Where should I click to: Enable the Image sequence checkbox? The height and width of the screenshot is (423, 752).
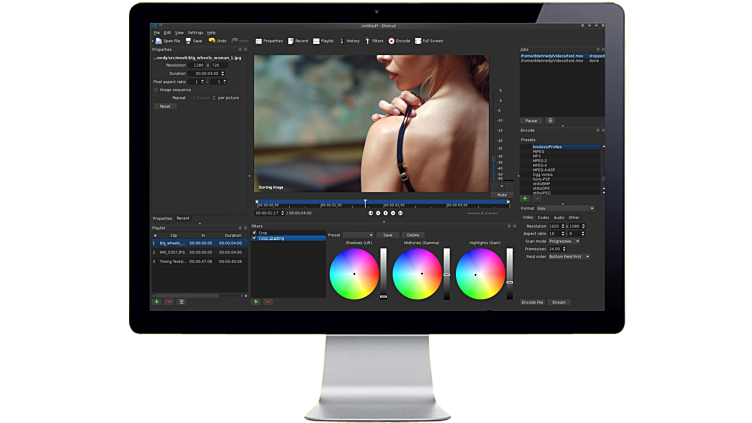click(155, 89)
